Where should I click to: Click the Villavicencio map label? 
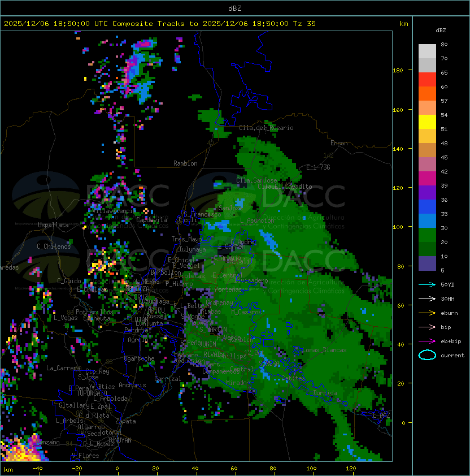[x=114, y=211]
